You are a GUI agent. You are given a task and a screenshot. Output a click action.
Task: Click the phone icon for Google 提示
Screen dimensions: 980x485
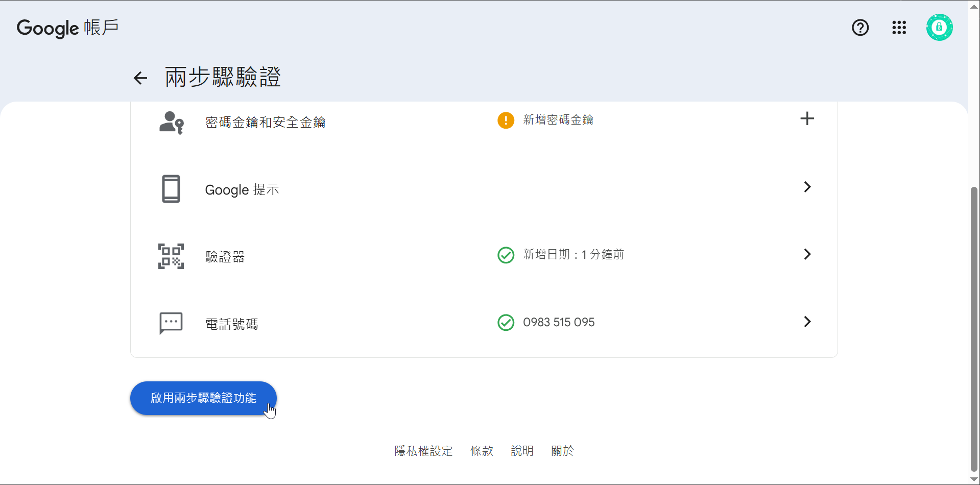coord(171,189)
